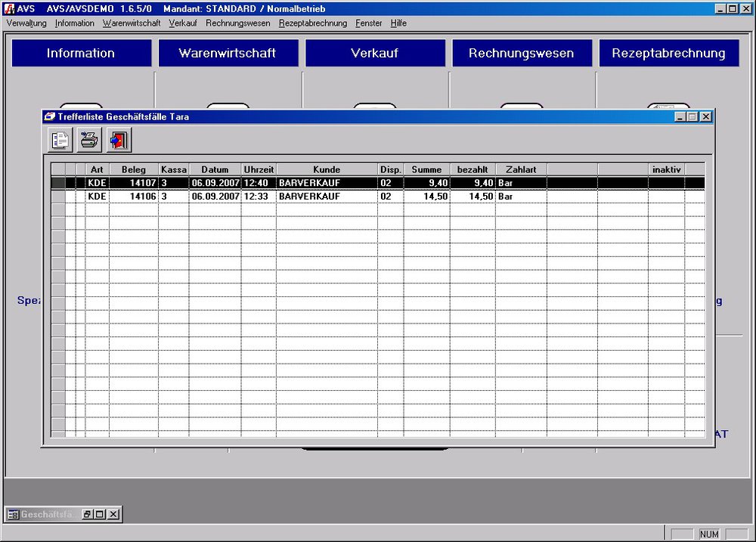Click the large Information button
Image resolution: width=756 pixels, height=542 pixels.
pos(81,53)
